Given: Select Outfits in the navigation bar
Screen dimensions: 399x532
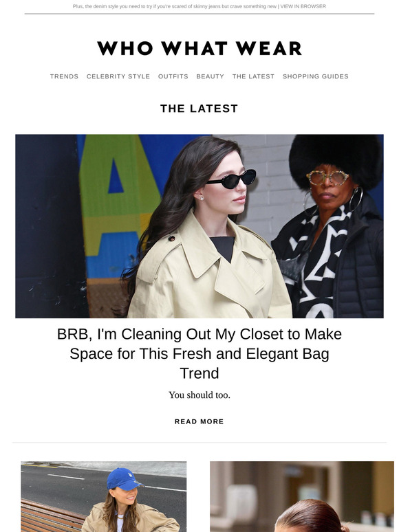Looking at the screenshot, I should click(173, 76).
